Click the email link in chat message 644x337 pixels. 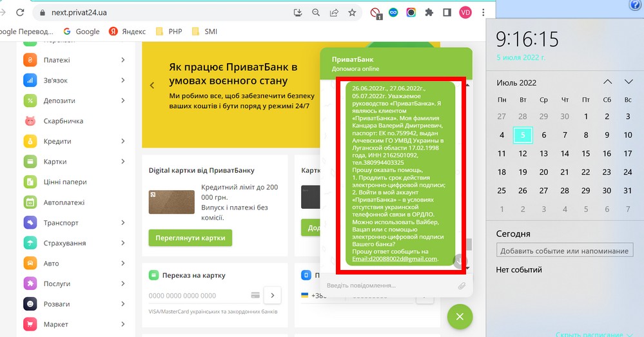click(395, 259)
